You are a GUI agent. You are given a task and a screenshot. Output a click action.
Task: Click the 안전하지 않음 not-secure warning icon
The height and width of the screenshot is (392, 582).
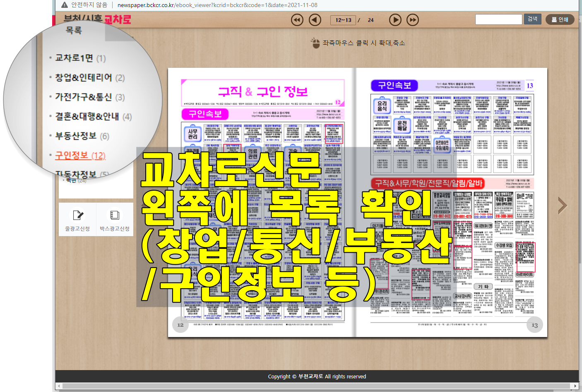(65, 5)
